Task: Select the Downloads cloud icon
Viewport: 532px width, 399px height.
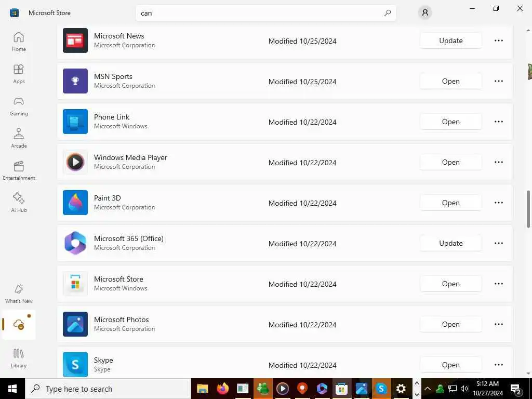Action: [x=19, y=325]
